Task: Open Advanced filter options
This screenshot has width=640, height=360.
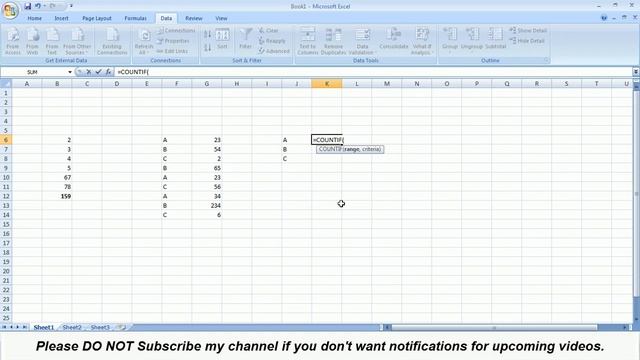Action: [273, 51]
